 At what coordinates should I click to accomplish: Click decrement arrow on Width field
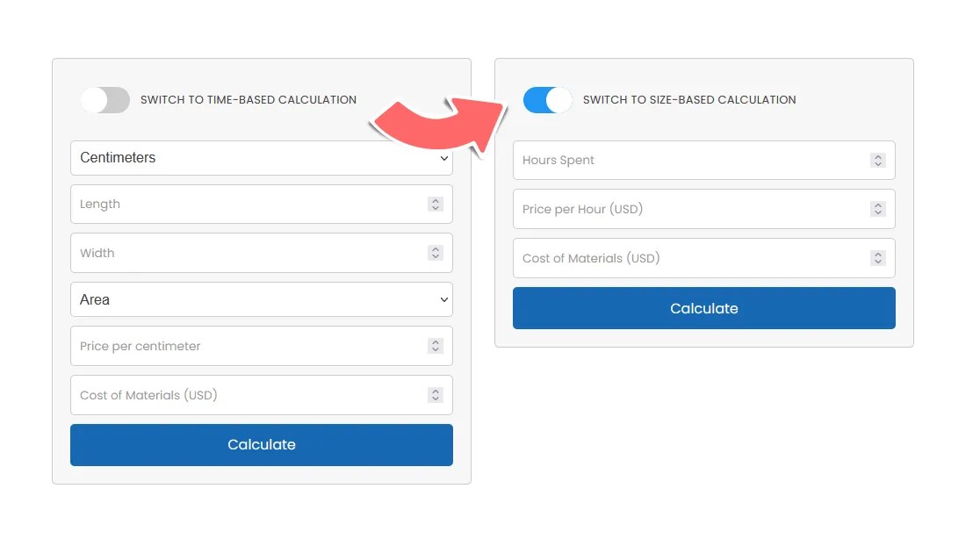(x=436, y=256)
